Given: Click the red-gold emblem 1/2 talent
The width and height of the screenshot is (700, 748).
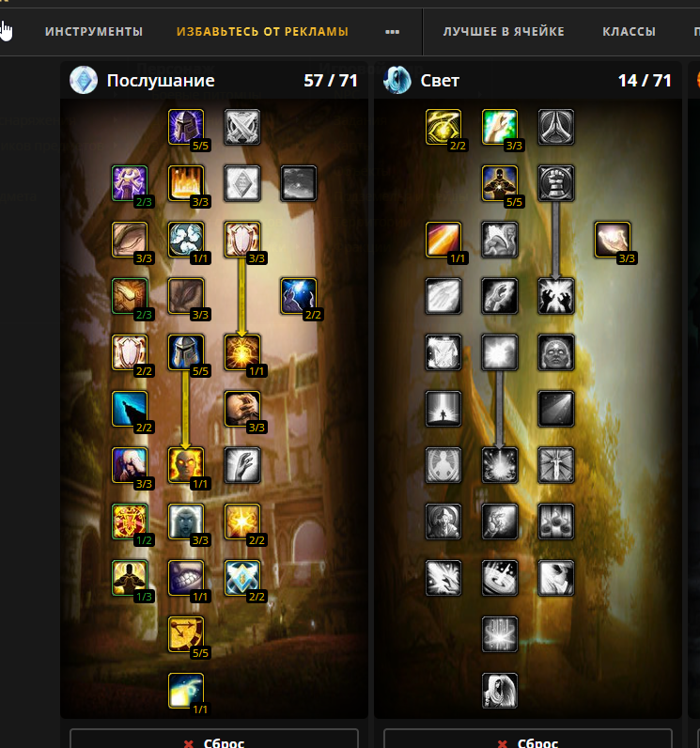Looking at the screenshot, I should [130, 521].
